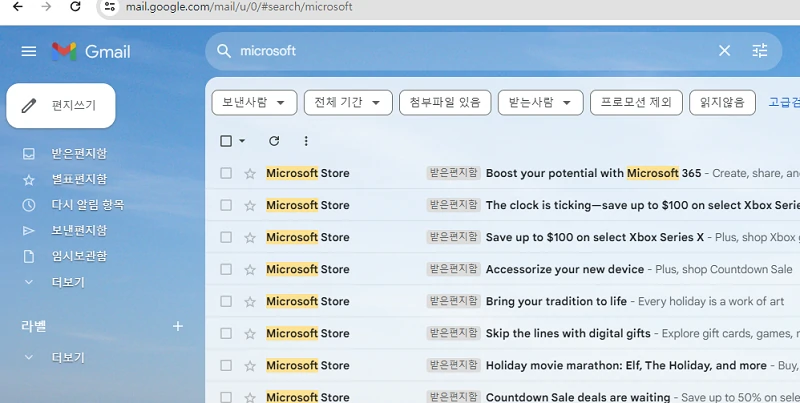
Task: Open 받는사람 filter dropdown
Action: point(540,103)
